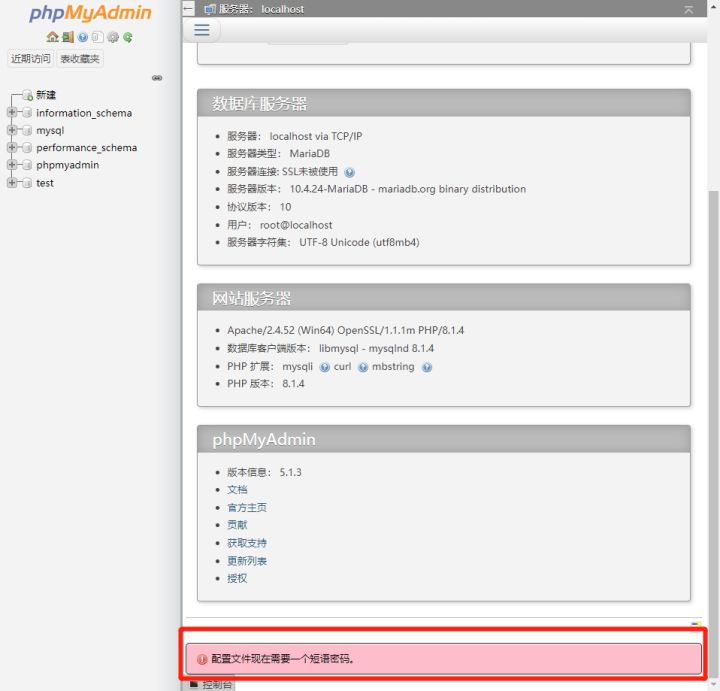Click database icon beside test
Image resolution: width=720 pixels, height=691 pixels.
coord(27,183)
